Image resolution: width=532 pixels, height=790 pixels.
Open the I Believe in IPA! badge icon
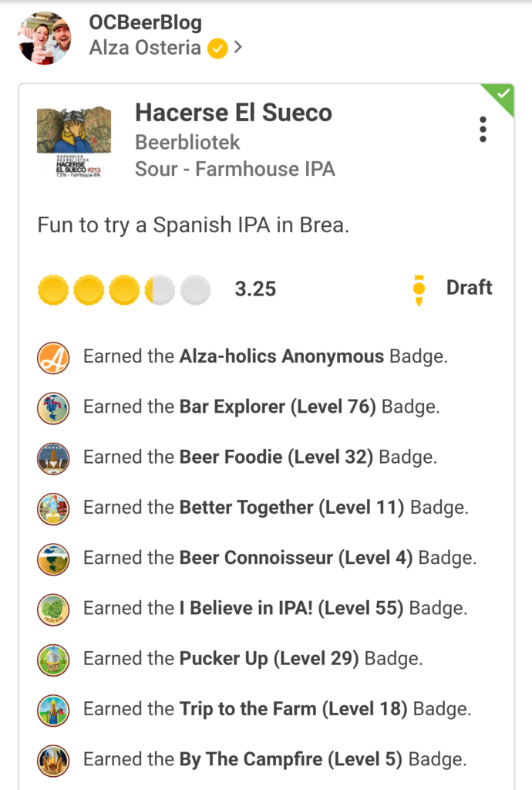pyautogui.click(x=53, y=609)
